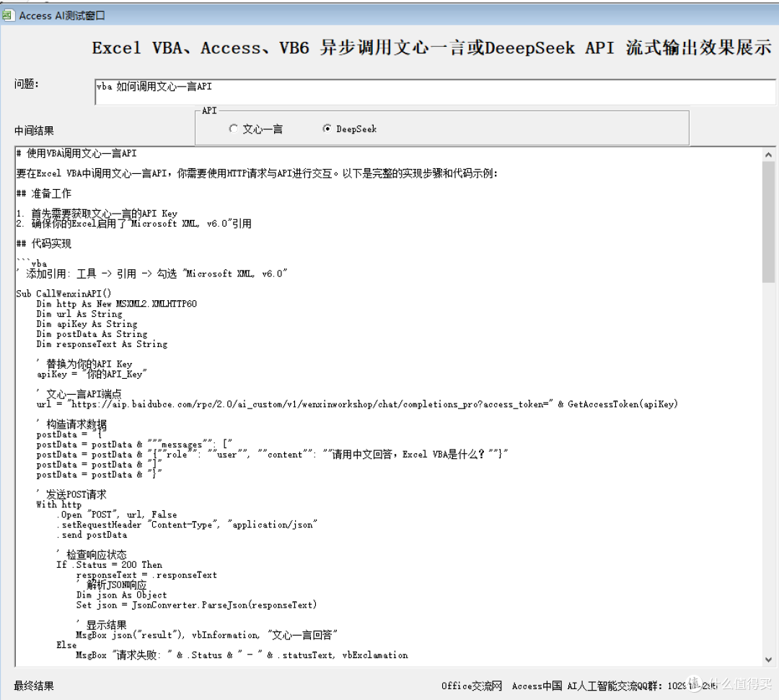Click the line starting 'url = "https://aip.baidubce.com'
This screenshot has width=779, height=700.
[x=357, y=404]
